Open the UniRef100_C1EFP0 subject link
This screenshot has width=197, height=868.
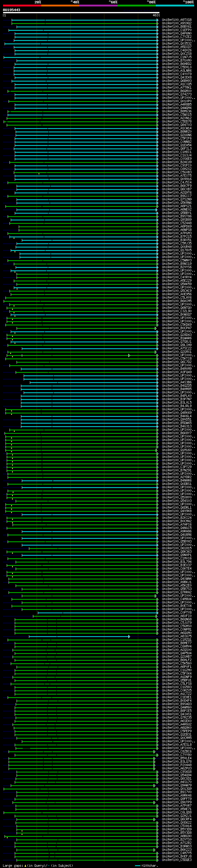coord(176,30)
